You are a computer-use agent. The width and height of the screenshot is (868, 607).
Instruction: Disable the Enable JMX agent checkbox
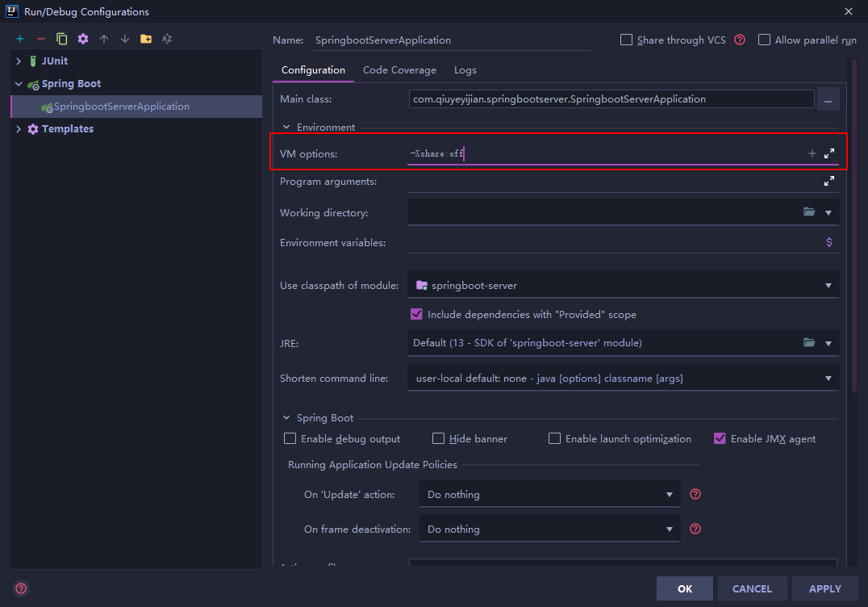pyautogui.click(x=720, y=438)
